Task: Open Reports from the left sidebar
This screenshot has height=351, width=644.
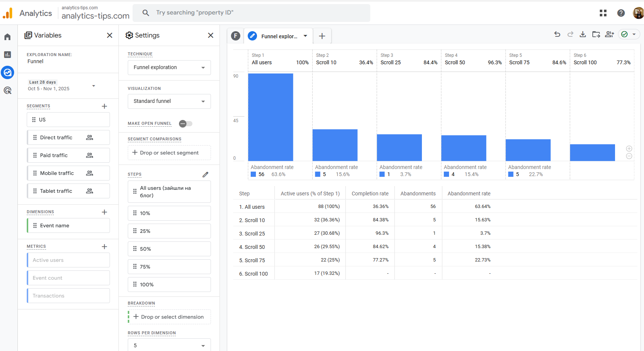Action: 7,55
